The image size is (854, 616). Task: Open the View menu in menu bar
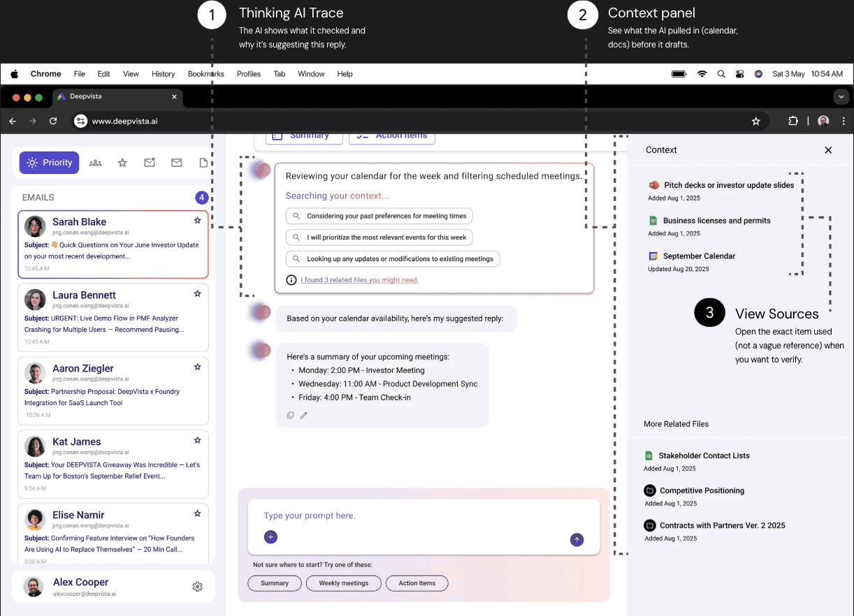pos(131,74)
